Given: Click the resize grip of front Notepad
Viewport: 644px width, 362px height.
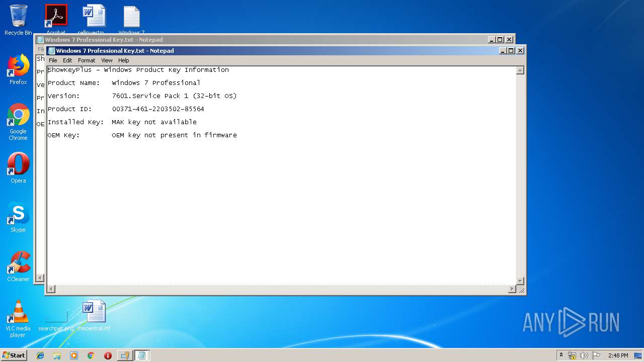Looking at the screenshot, I should click(x=521, y=290).
